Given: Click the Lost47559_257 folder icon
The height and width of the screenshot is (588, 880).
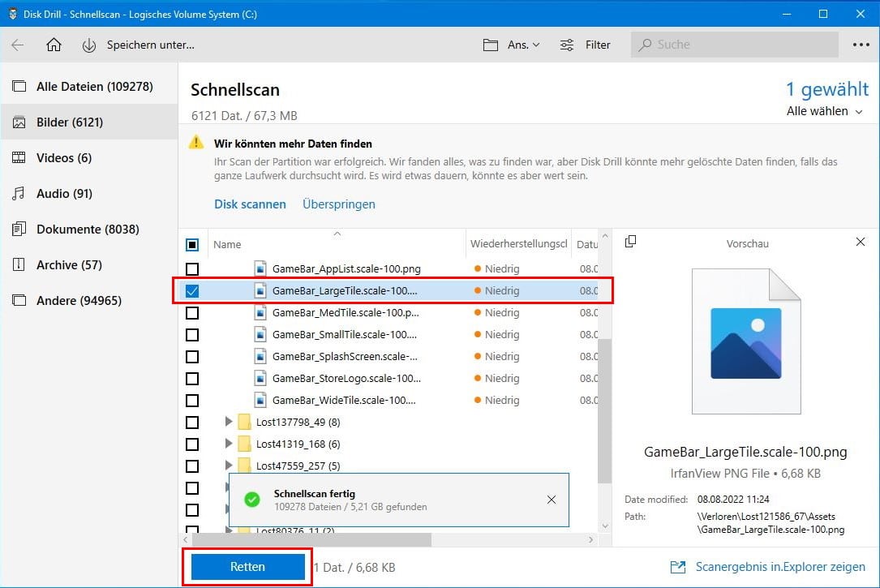Looking at the screenshot, I should [x=244, y=465].
